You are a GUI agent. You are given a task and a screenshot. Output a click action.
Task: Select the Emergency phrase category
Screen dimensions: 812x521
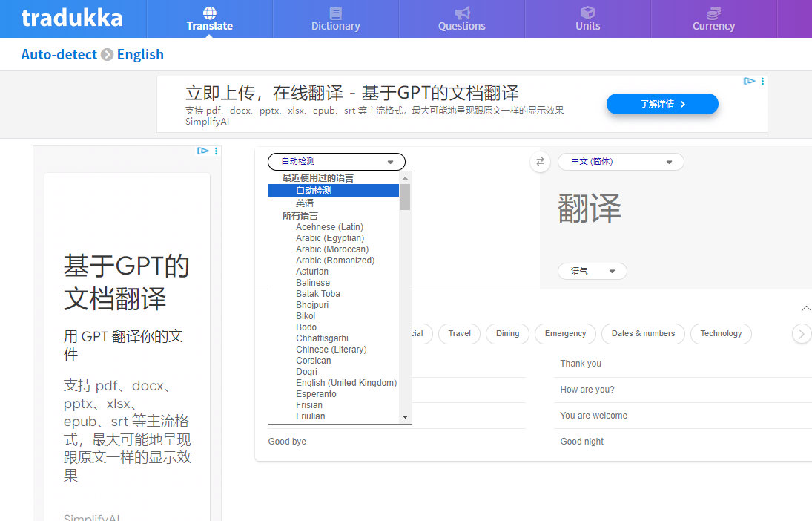565,334
